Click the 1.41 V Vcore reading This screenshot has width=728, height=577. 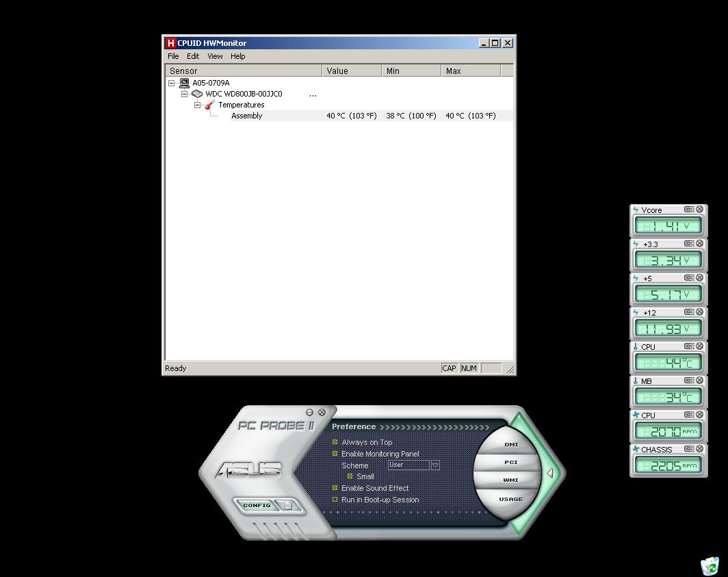click(668, 227)
